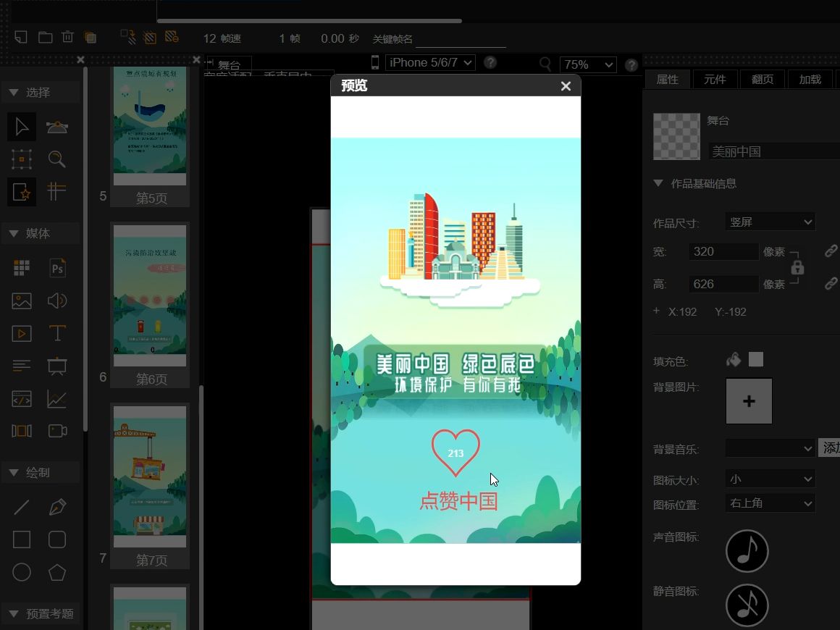Click the sound music note icon
840x630 pixels.
tap(747, 551)
